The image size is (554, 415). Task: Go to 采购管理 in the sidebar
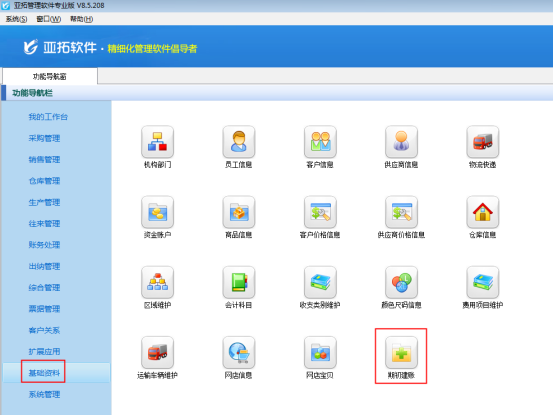(x=44, y=138)
